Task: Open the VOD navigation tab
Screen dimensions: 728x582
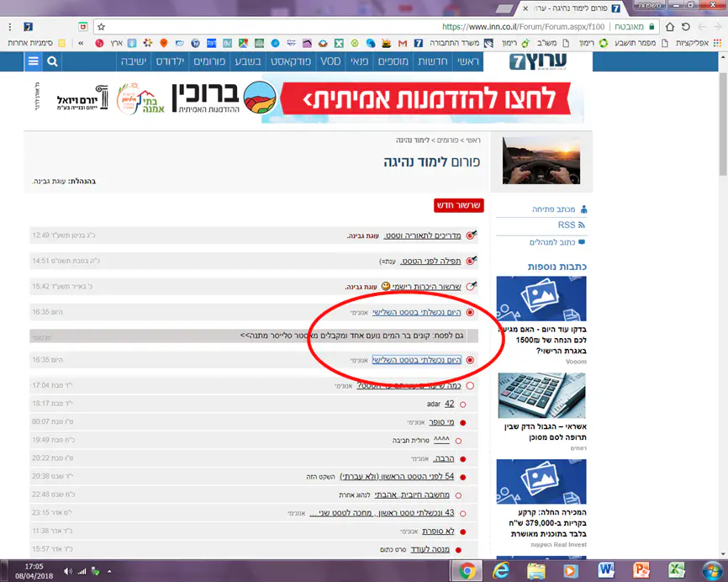Action: tap(330, 61)
